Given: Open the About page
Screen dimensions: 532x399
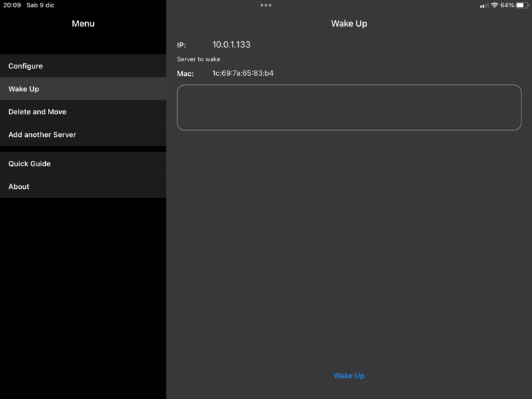Looking at the screenshot, I should click(x=19, y=186).
